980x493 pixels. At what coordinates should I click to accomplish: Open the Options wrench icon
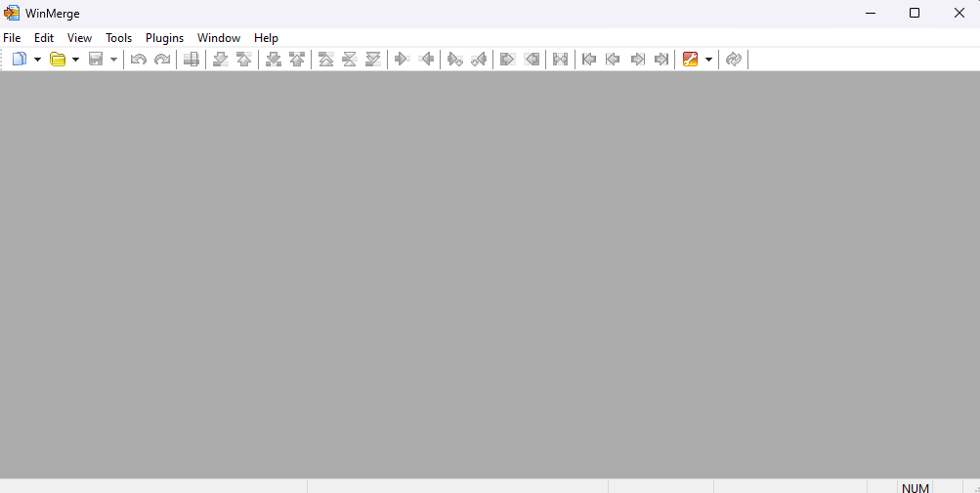pyautogui.click(x=691, y=60)
